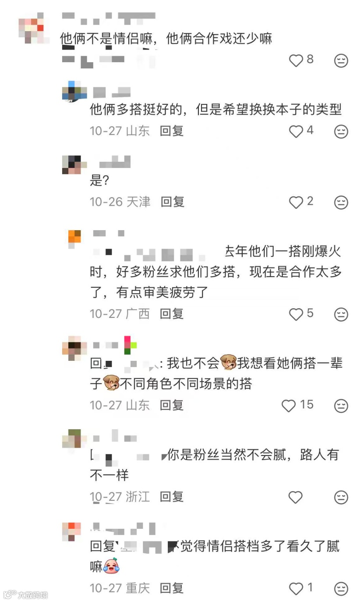The height and width of the screenshot is (602, 364).
Task: Reply to the 10-27 广西 comment
Action: [172, 314]
